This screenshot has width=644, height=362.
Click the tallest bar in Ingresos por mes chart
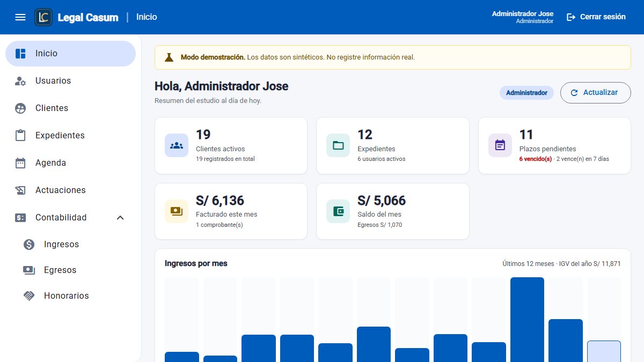pos(527,320)
